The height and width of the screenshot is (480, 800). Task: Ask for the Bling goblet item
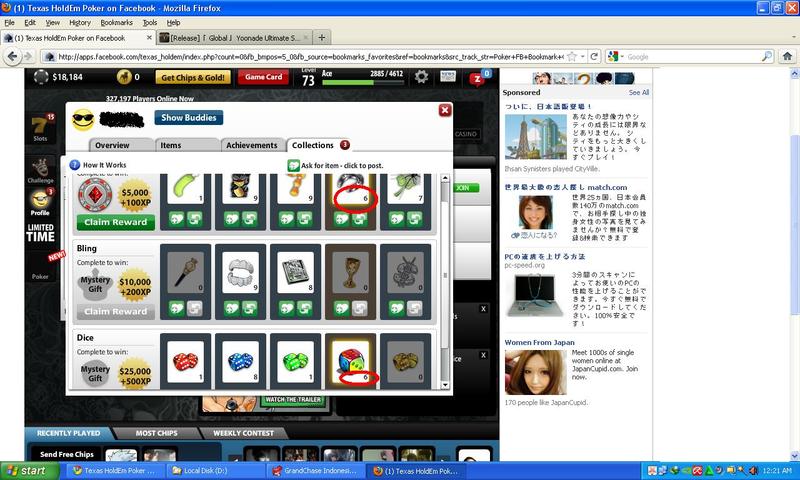click(342, 308)
